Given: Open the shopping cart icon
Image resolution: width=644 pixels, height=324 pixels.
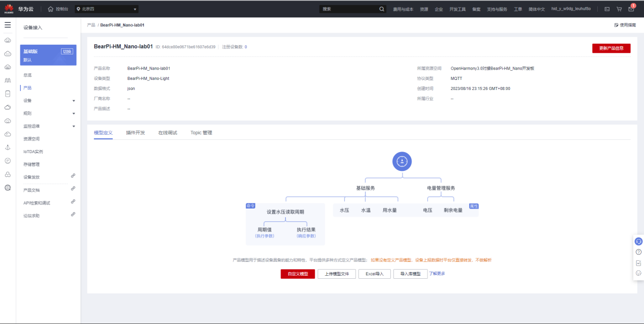Looking at the screenshot, I should tap(619, 9).
